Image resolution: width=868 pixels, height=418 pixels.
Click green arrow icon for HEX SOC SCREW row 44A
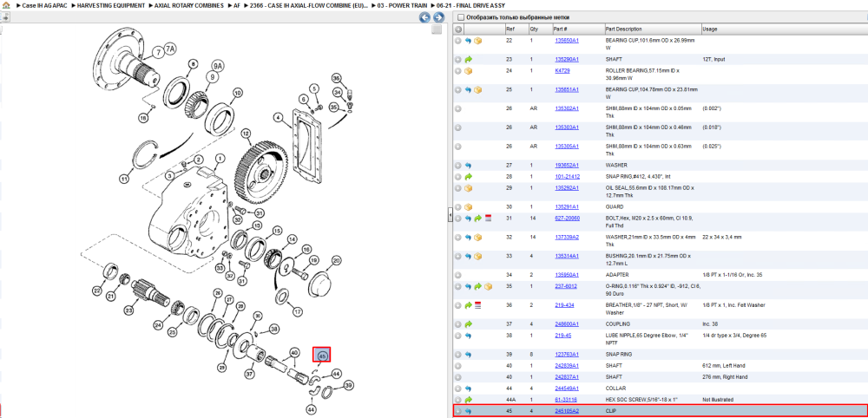469,400
